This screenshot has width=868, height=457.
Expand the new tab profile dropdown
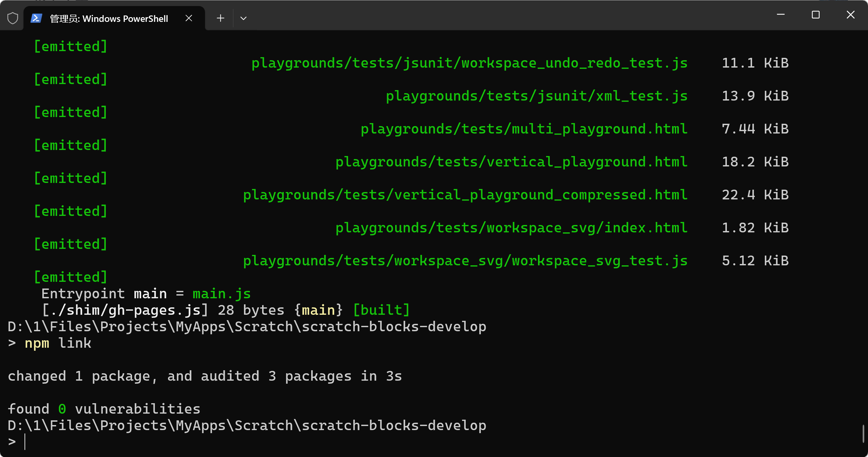click(x=243, y=18)
